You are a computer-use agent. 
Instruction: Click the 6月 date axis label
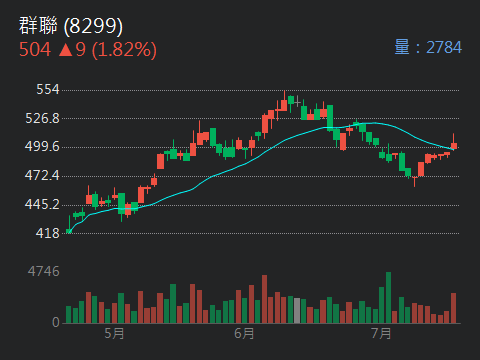click(x=244, y=333)
